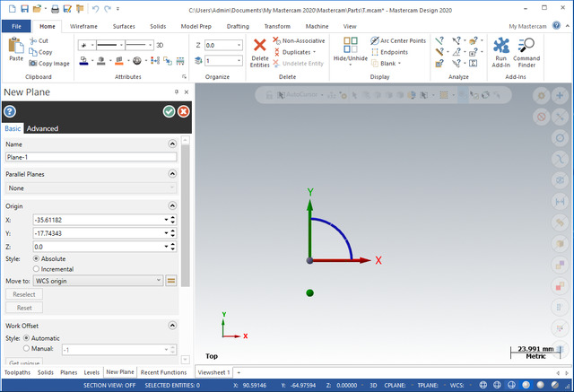Screen dimensions: 574x392
Task: Click the Run Add-In icon
Action: (500, 46)
